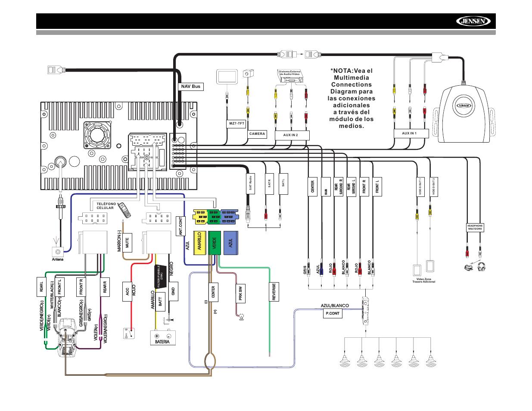Click the MARRON (-) wire label
The height and width of the screenshot is (411, 532).
120,240
